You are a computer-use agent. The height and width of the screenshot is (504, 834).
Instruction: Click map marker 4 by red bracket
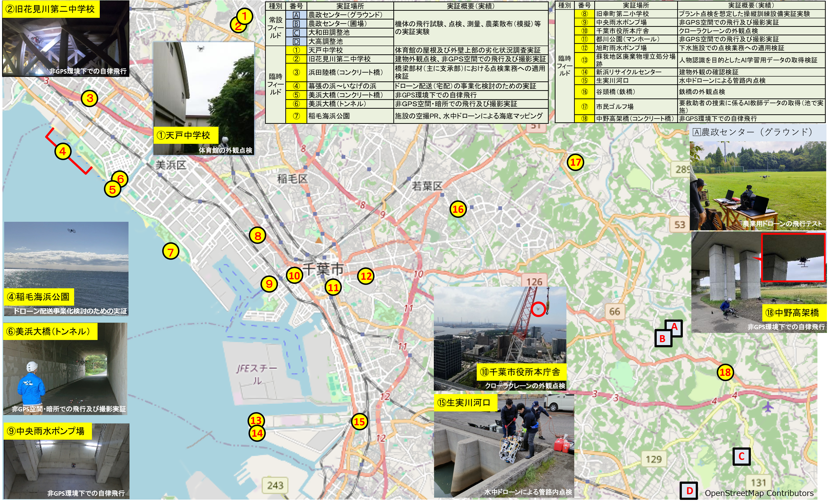point(63,151)
